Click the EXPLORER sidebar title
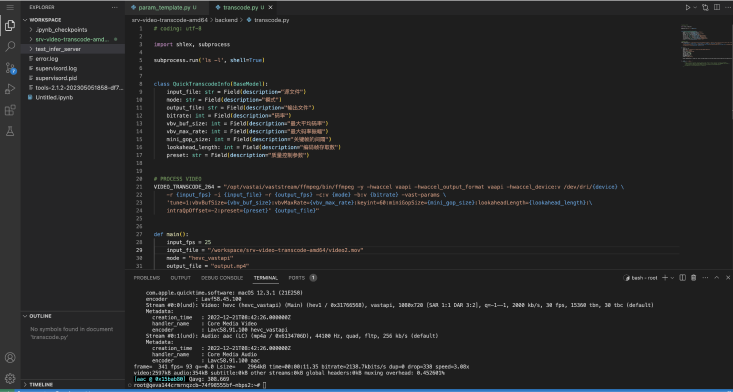The image size is (733, 392). (42, 7)
